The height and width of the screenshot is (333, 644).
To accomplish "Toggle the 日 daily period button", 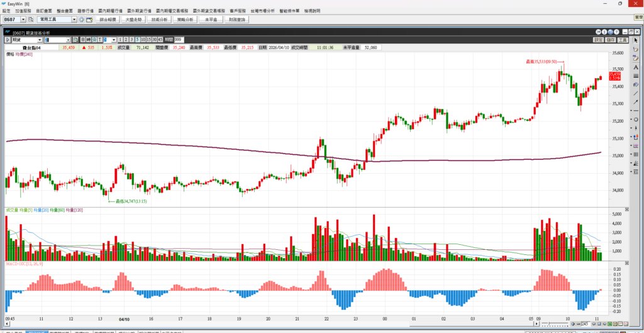I will click(81, 40).
